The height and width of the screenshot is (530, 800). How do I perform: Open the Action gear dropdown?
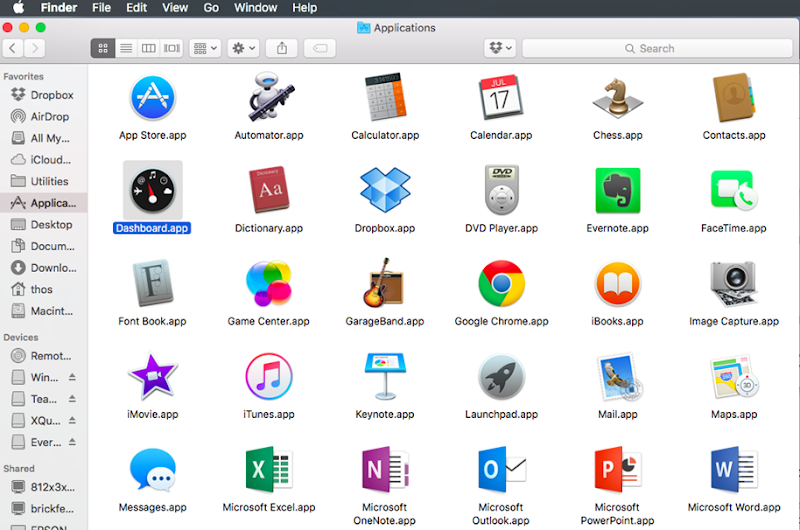(x=243, y=48)
